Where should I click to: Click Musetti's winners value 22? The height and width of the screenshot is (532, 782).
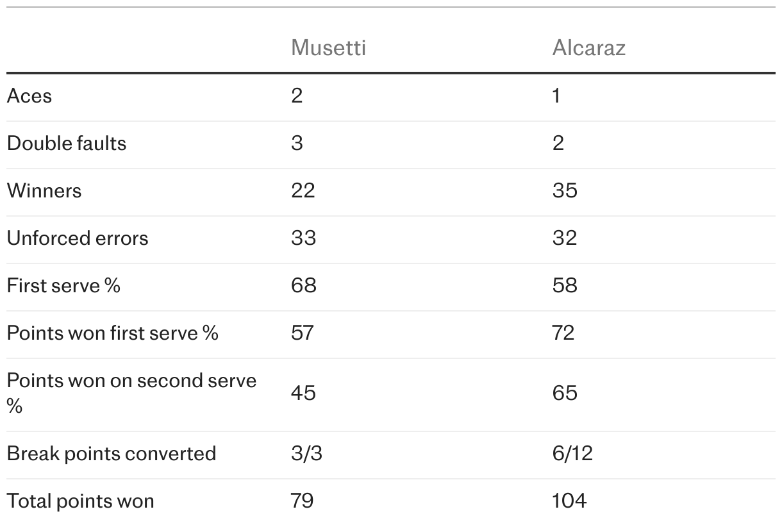[303, 191]
